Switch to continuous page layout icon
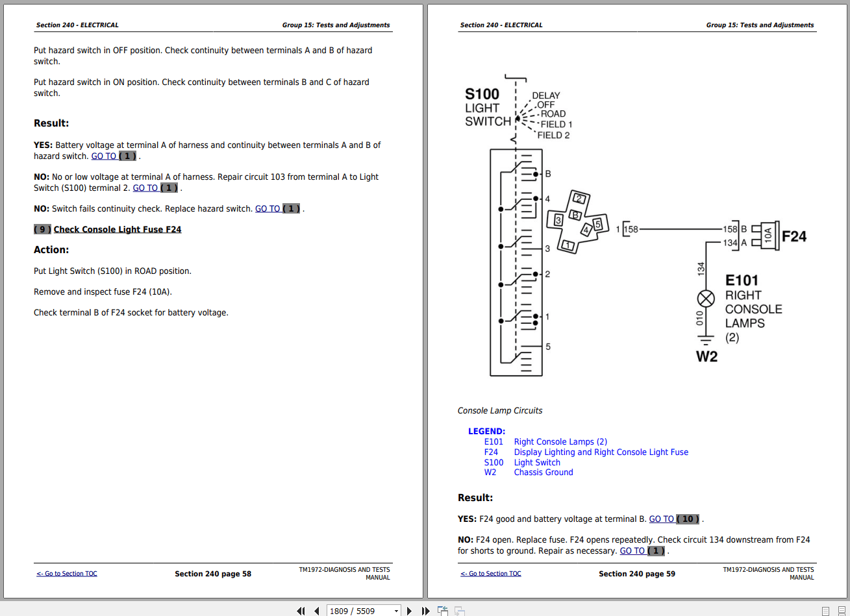The height and width of the screenshot is (616, 850). tap(842, 611)
